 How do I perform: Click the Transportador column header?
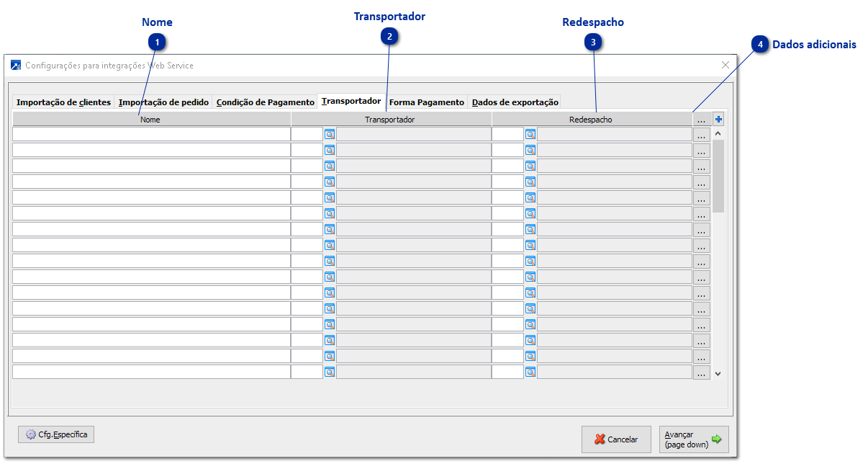pos(391,119)
